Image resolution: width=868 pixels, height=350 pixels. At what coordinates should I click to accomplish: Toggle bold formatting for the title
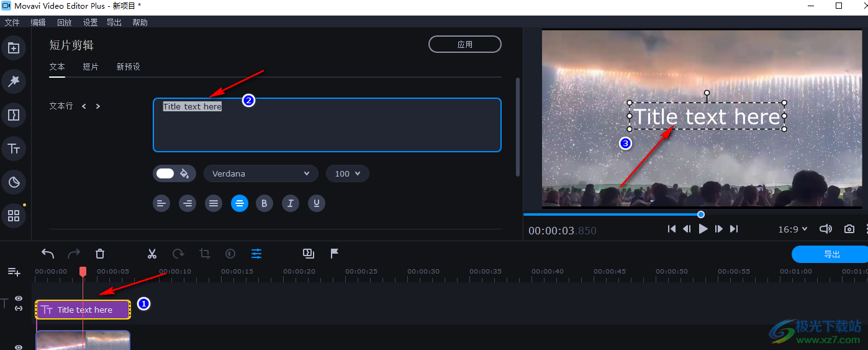pyautogui.click(x=264, y=203)
